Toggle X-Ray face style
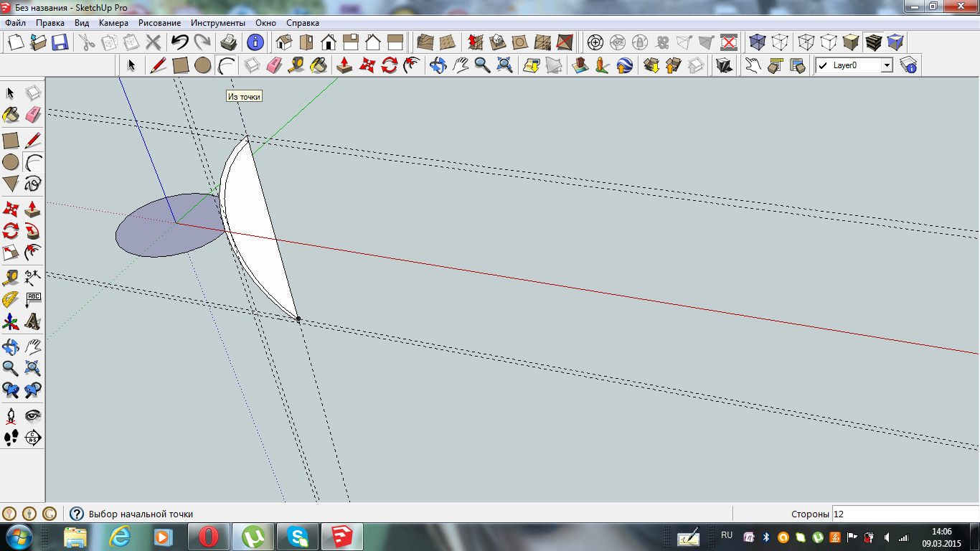980x551 pixels. click(x=757, y=42)
